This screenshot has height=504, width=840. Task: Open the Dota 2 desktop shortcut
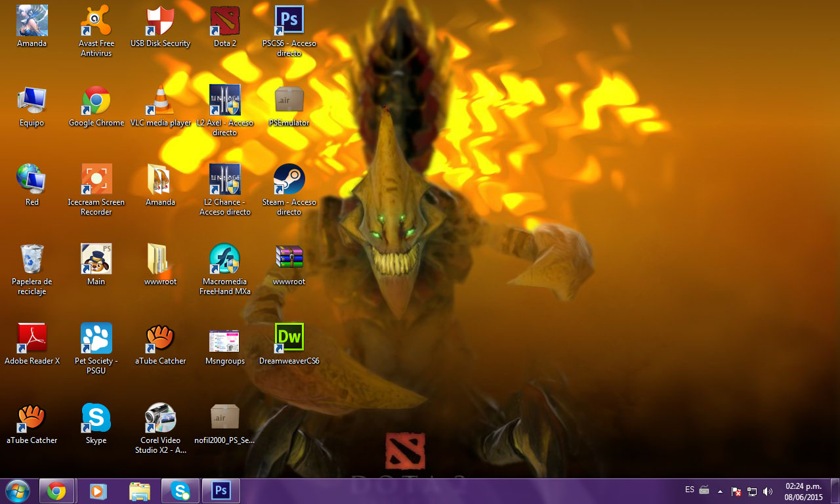pos(224,22)
